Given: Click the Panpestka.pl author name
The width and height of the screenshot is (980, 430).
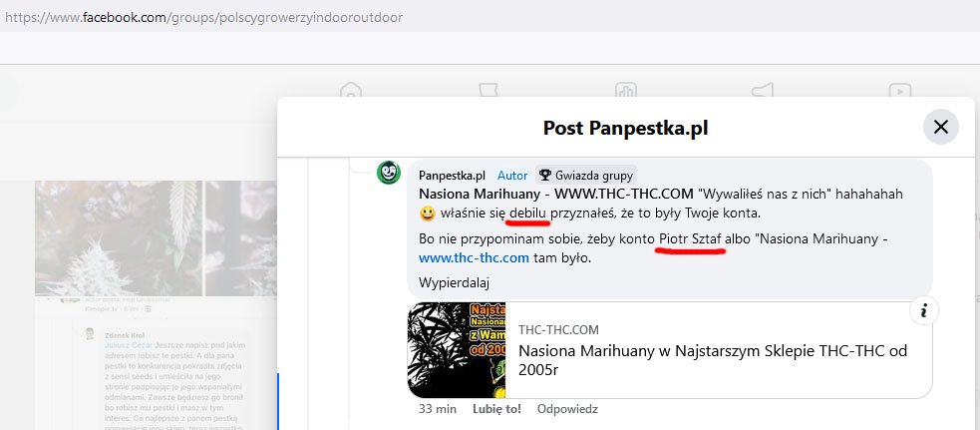Looking at the screenshot, I should (452, 176).
